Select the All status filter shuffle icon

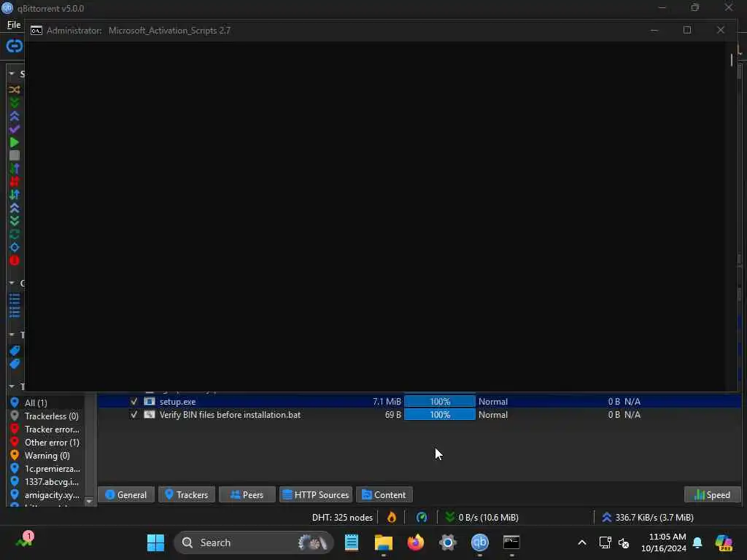[x=15, y=90]
